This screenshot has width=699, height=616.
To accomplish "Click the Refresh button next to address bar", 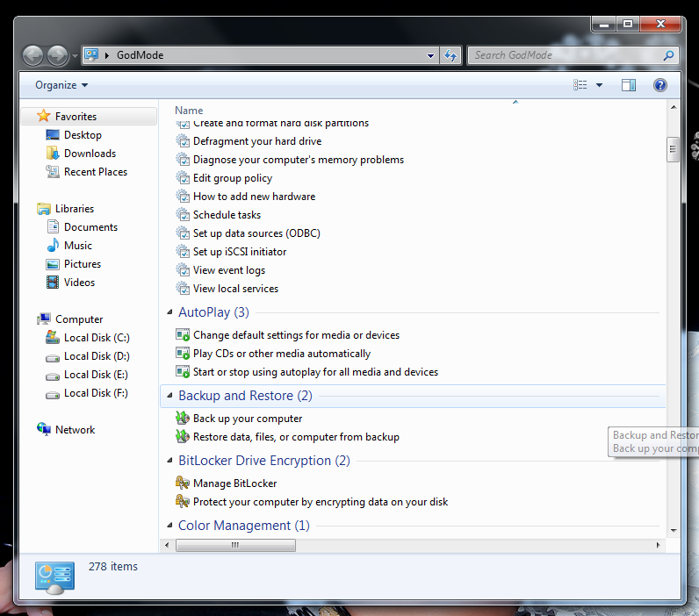I will click(450, 55).
